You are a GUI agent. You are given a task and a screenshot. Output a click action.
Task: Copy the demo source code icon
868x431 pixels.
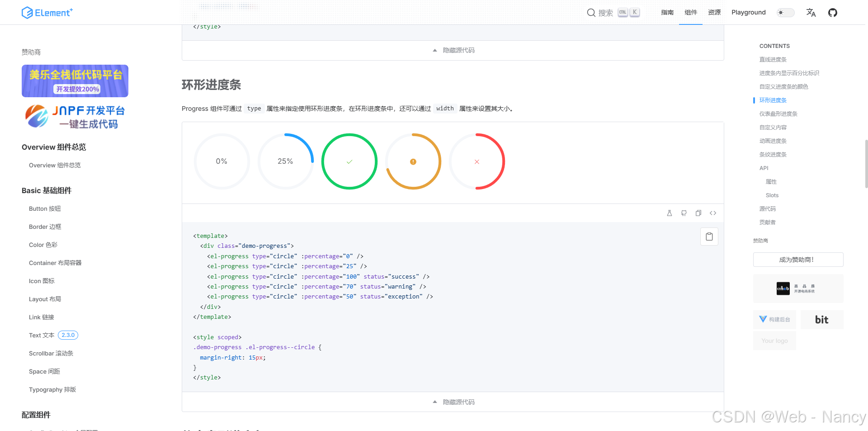[x=698, y=213]
